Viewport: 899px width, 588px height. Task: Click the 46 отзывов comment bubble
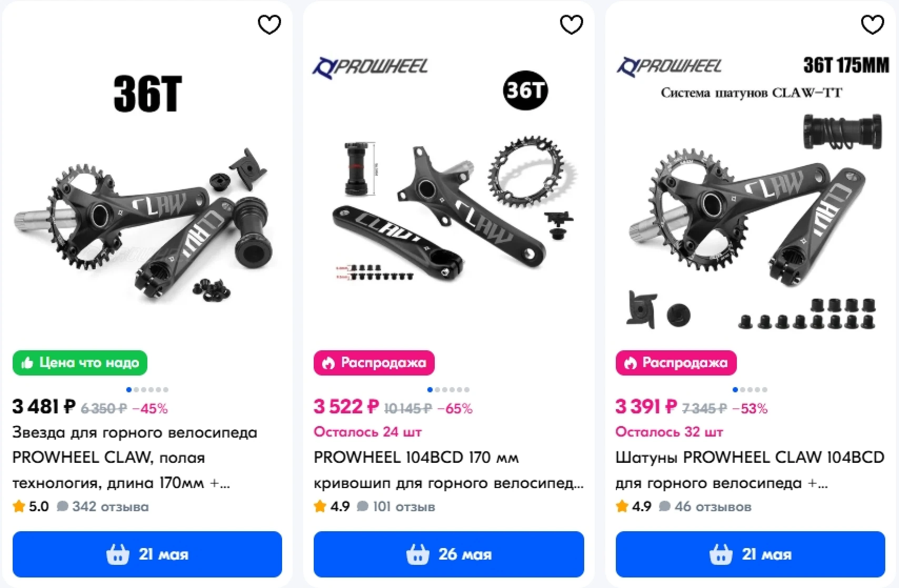click(665, 506)
